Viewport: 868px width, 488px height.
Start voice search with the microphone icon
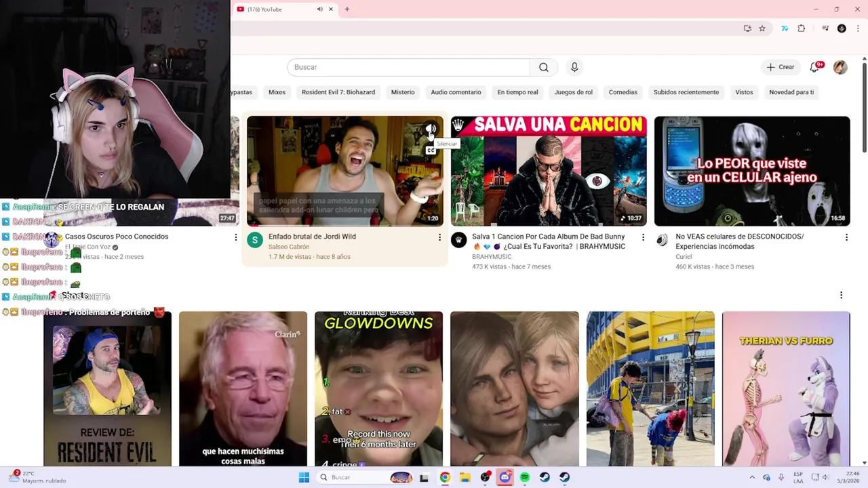pos(574,67)
